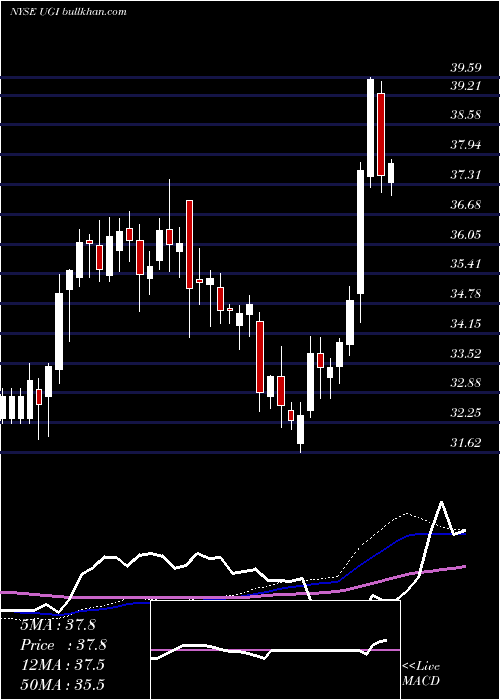Click the 32.25 price axis label

pyautogui.click(x=466, y=413)
